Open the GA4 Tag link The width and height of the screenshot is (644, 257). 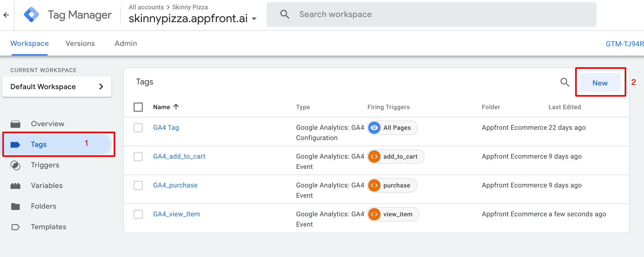pyautogui.click(x=166, y=128)
